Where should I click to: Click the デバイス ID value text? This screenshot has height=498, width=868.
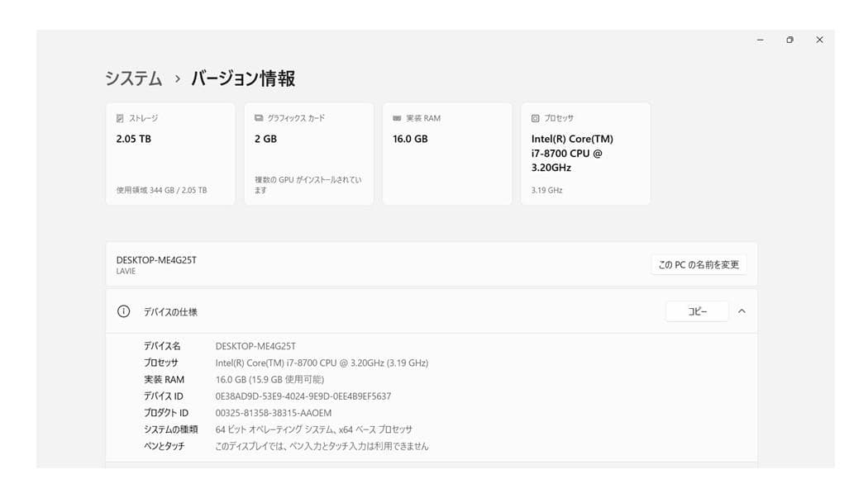(x=303, y=396)
